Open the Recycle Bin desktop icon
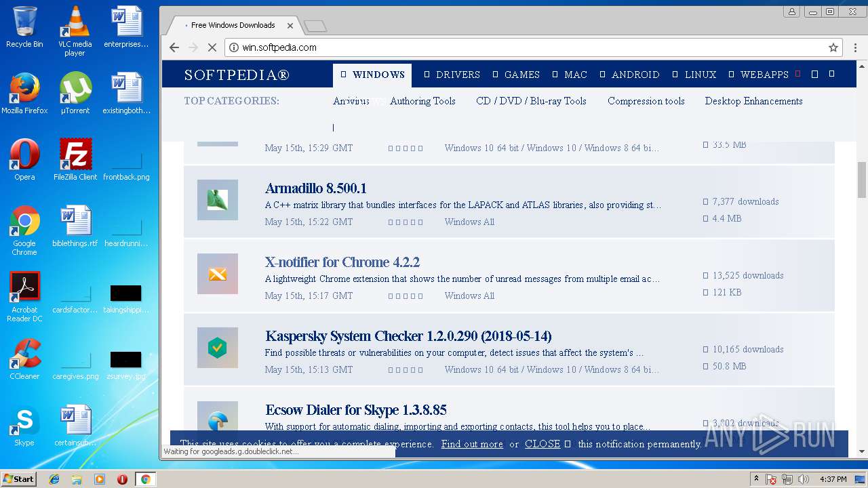 24,27
